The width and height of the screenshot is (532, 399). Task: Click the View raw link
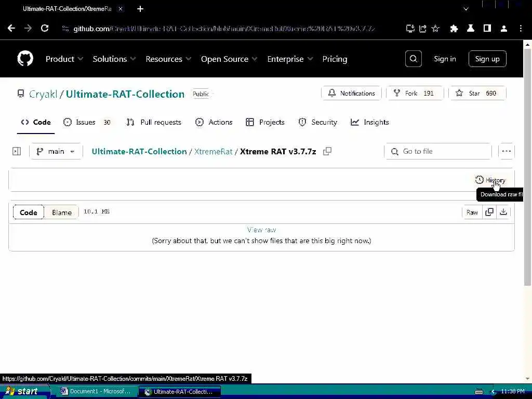click(261, 230)
